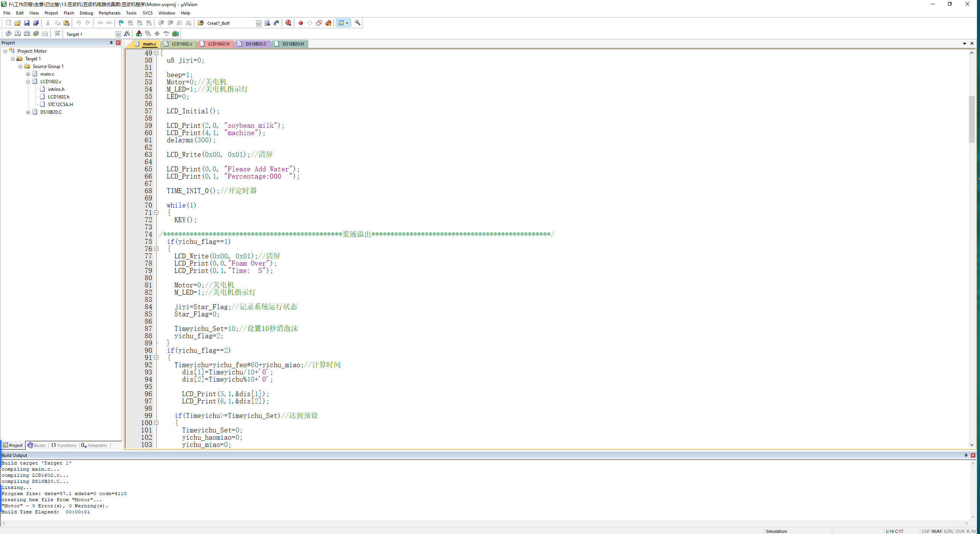Image resolution: width=980 pixels, height=534 pixels.
Task: Switch to the DS18B20.C editor tab
Action: 252,44
